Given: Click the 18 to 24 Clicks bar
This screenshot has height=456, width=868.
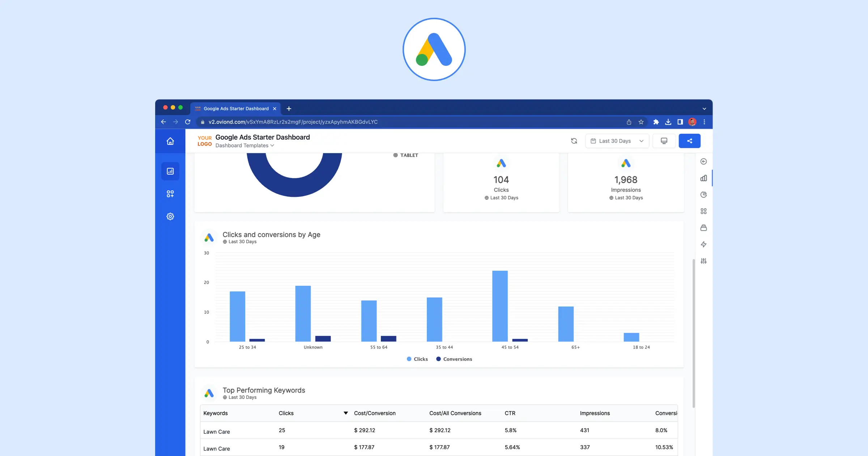Looking at the screenshot, I should click(x=631, y=337).
